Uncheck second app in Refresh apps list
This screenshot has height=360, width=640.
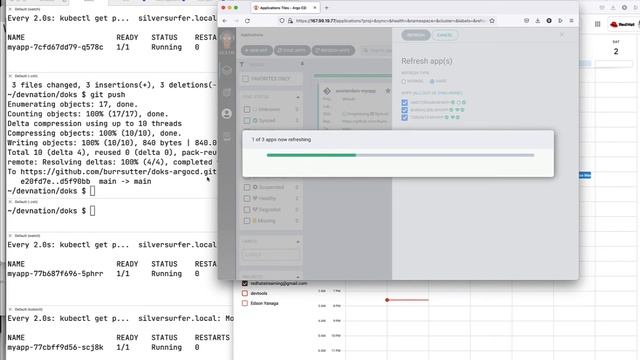pos(404,110)
